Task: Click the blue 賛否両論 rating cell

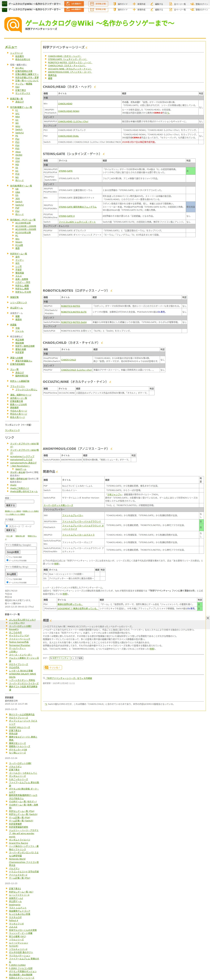Action: point(190,207)
